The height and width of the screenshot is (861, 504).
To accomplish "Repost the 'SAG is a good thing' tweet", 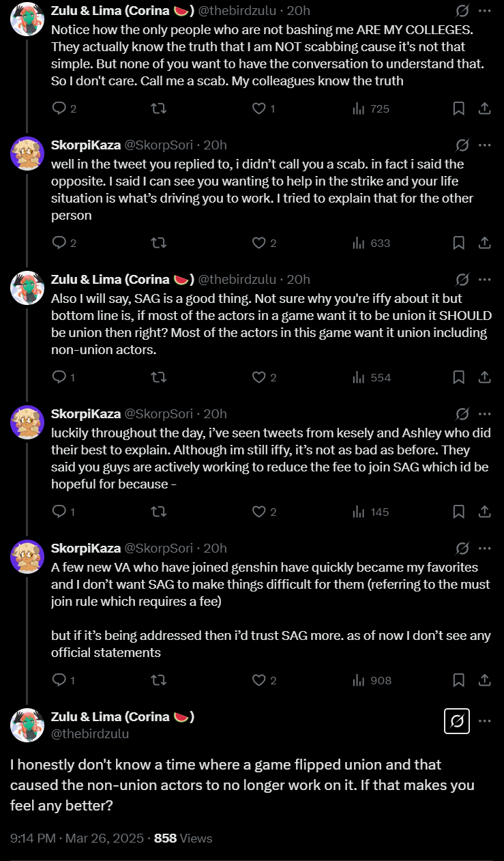I will click(x=159, y=377).
